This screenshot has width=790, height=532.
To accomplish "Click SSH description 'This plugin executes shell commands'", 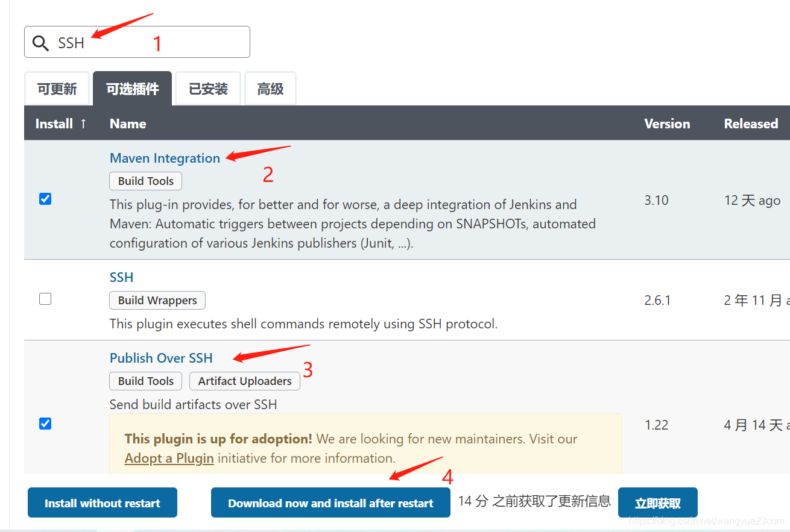I will (303, 324).
